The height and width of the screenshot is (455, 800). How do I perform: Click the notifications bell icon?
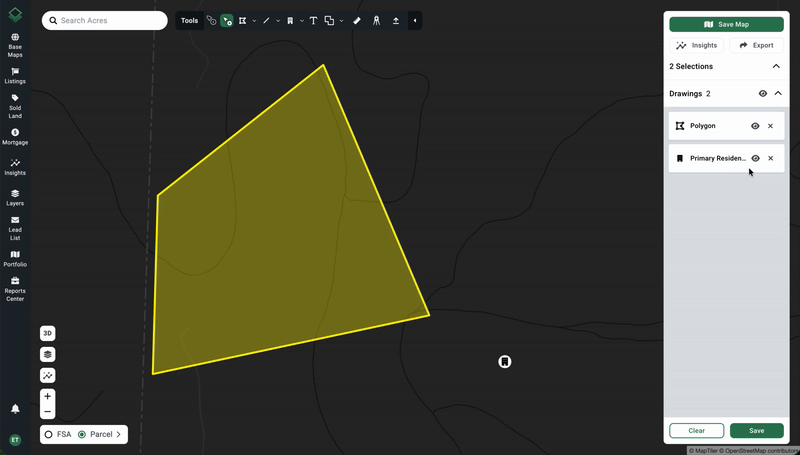(x=15, y=409)
